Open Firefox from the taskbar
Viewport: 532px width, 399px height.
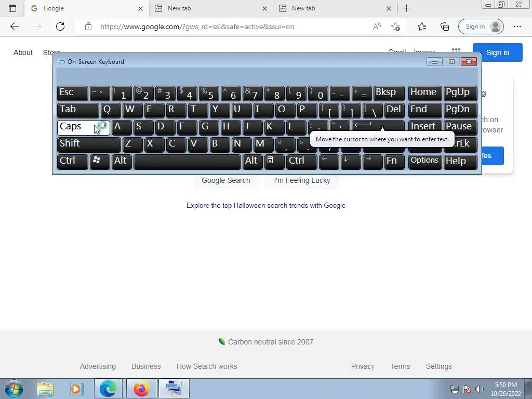pos(141,389)
